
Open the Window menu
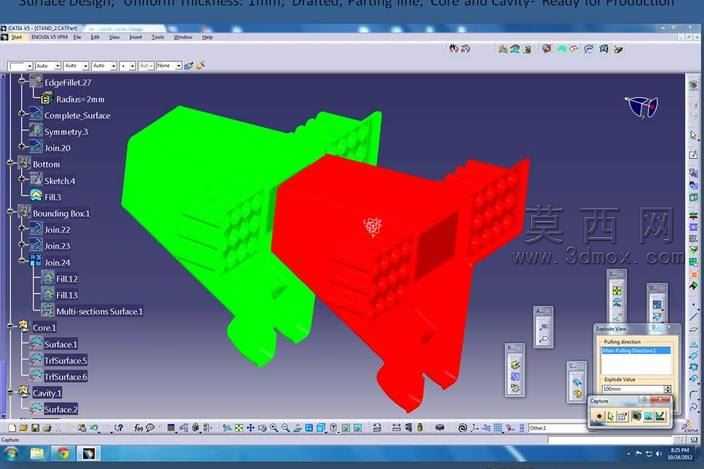coord(183,37)
